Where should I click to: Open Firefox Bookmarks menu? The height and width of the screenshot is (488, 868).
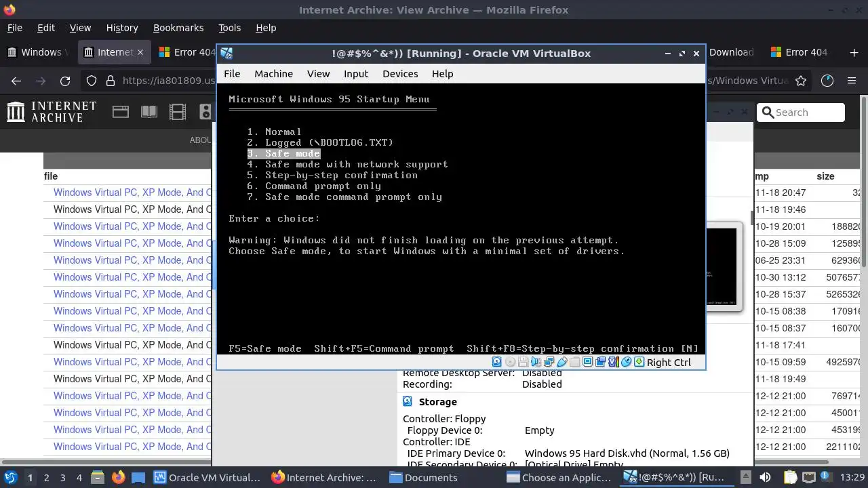tap(178, 28)
